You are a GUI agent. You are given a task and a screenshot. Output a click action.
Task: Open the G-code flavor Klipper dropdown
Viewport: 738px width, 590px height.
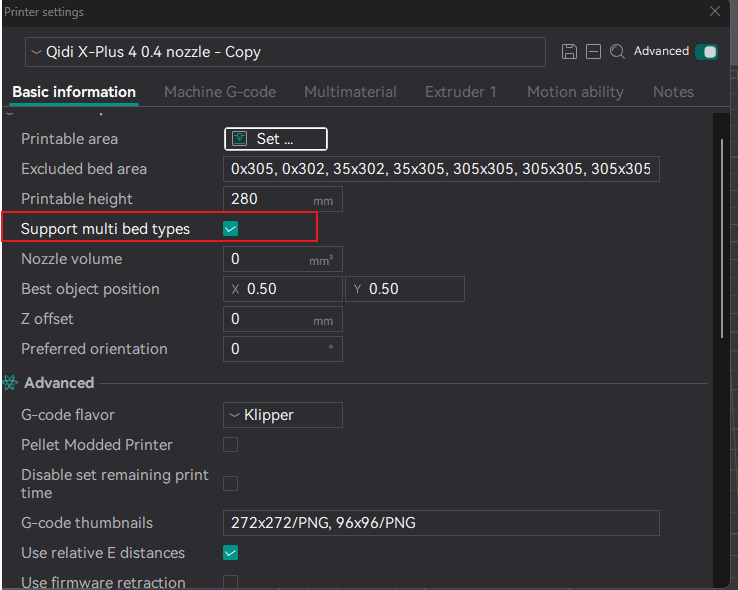[x=282, y=415]
